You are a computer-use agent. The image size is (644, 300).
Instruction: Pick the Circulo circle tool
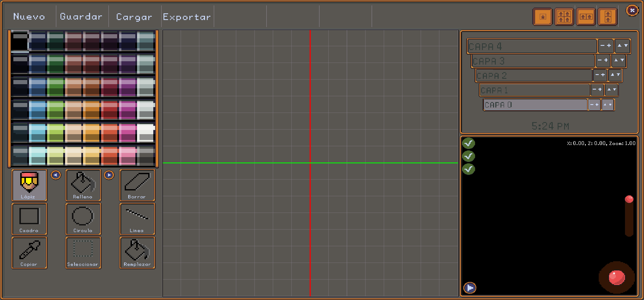click(x=83, y=219)
